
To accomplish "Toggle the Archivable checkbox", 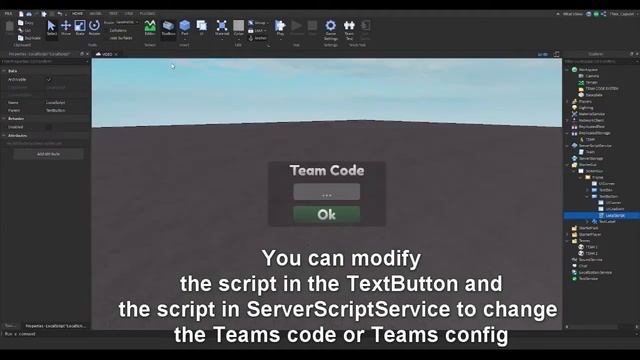I will [49, 80].
